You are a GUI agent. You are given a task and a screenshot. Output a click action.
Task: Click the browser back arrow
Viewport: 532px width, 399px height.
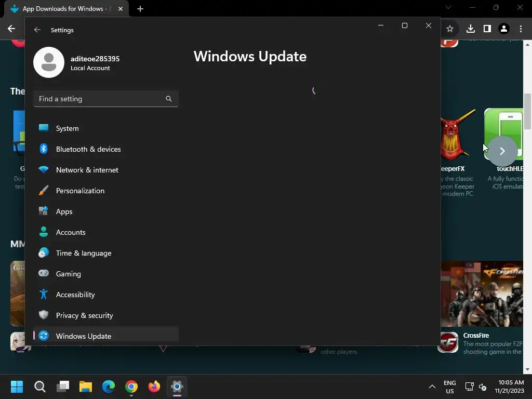pos(11,29)
